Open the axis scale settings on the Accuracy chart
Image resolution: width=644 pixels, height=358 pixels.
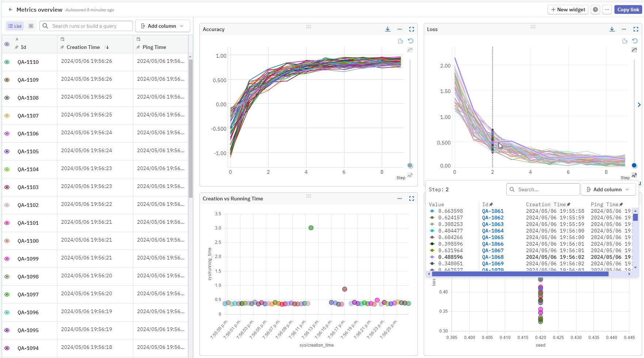[400, 41]
